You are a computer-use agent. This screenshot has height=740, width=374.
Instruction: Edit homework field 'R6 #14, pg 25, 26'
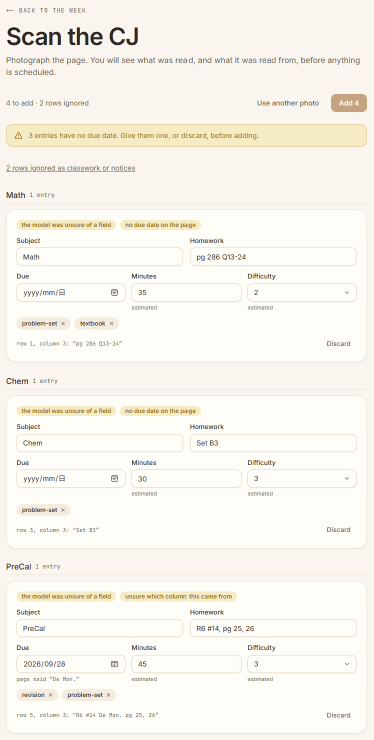pos(273,629)
